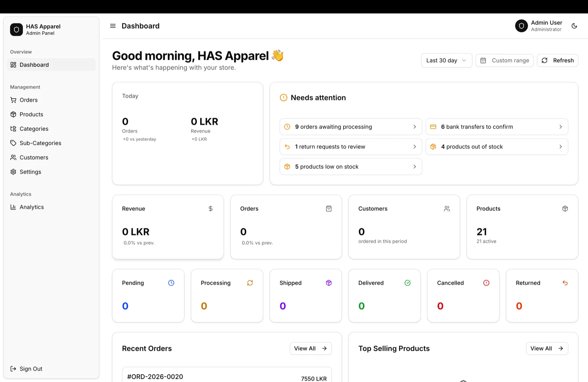This screenshot has height=382, width=588.
Task: View Analytics from the sidebar
Action: coord(51,207)
